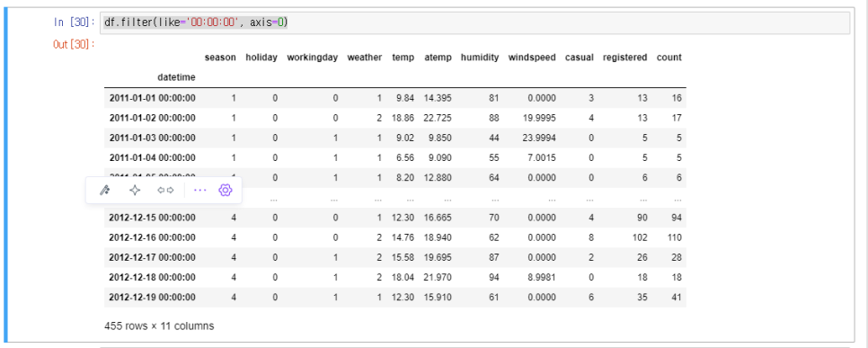Click windspeed value 23.9994
868x348 pixels.
[x=540, y=138]
